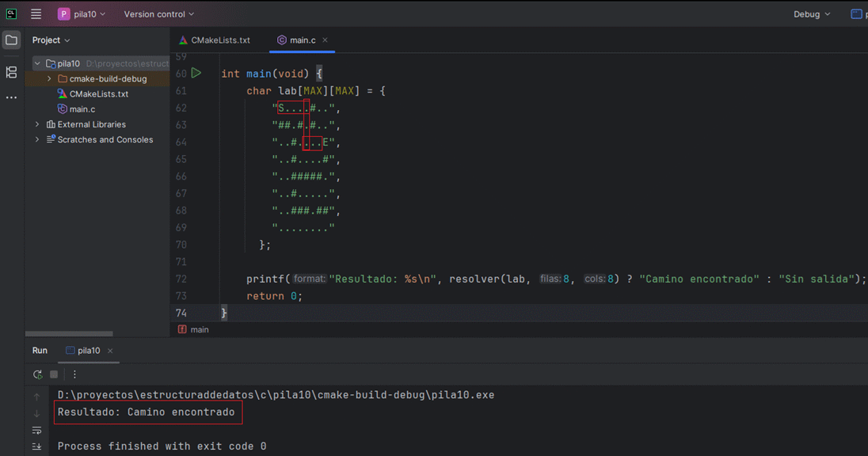The height and width of the screenshot is (456, 868).
Task: Rerun pila10 in the Run panel
Action: pos(37,374)
